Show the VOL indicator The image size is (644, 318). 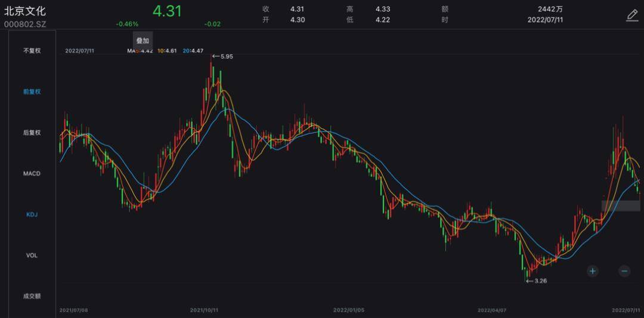point(32,255)
